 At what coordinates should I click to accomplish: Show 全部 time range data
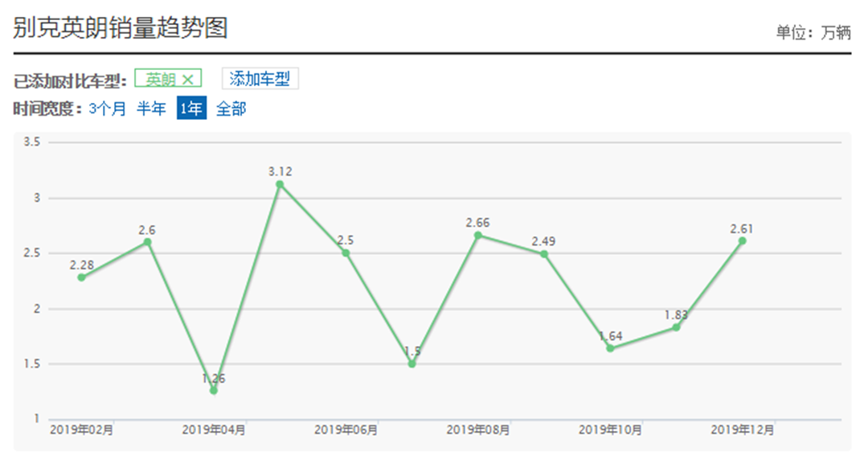(x=231, y=109)
